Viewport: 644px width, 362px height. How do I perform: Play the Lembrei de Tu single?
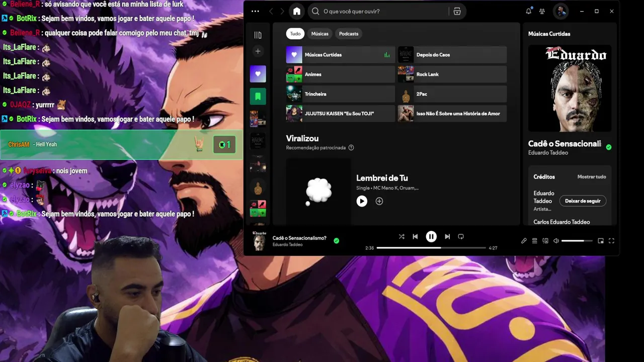click(362, 201)
